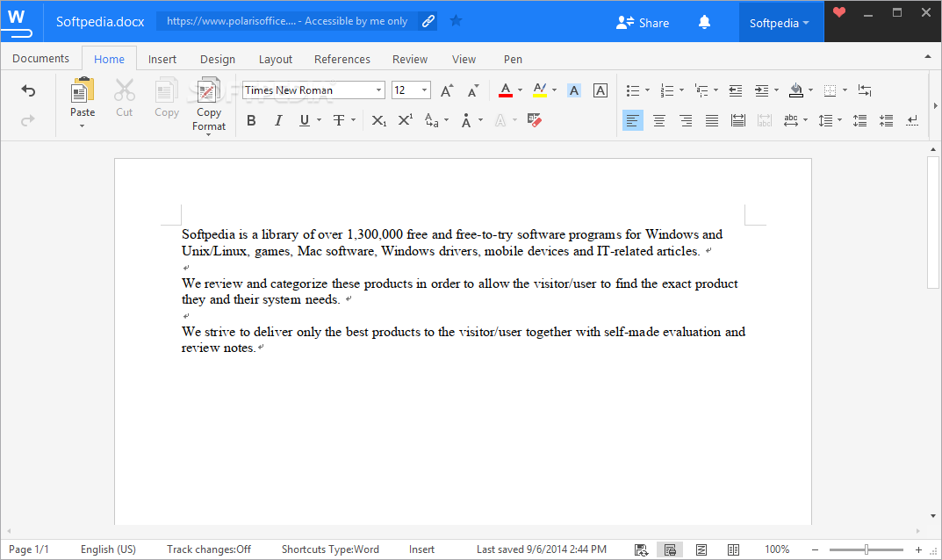
Task: Click the Undo arrow icon
Action: [28, 90]
